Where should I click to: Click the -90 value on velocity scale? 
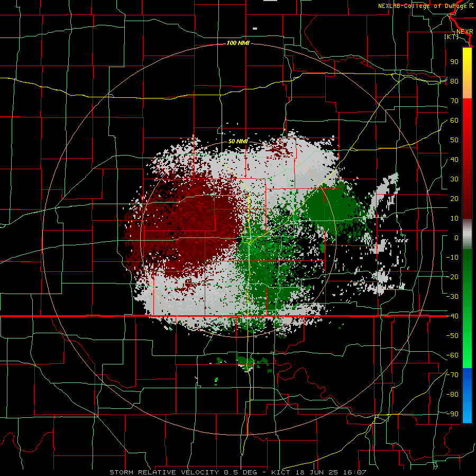point(452,414)
